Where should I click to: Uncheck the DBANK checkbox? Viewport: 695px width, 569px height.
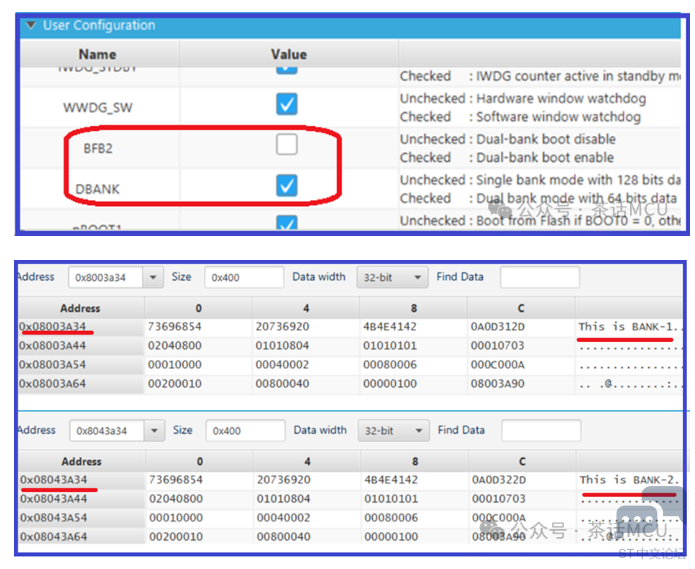287,186
